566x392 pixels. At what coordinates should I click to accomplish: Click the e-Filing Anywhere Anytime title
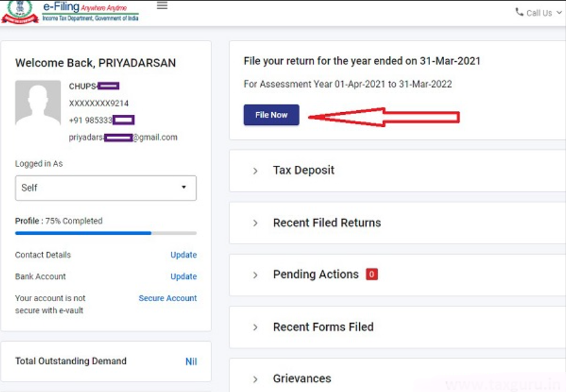coord(85,7)
